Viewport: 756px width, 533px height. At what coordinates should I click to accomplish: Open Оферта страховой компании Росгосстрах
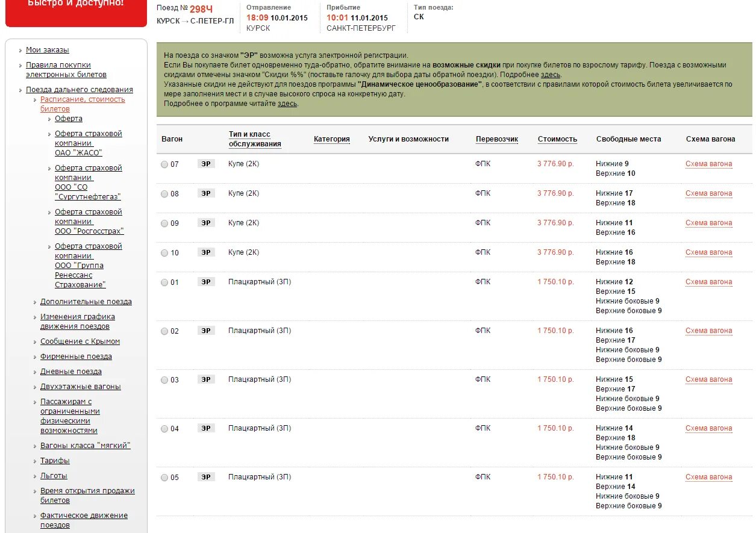click(x=89, y=222)
